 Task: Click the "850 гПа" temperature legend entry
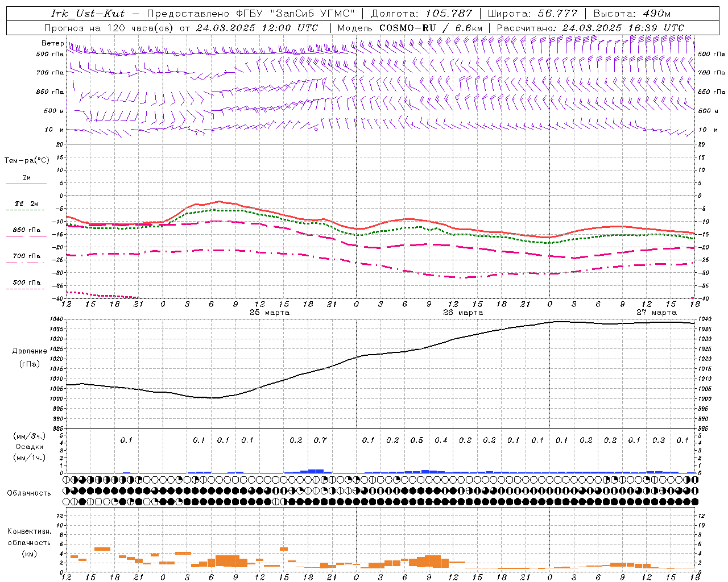[x=27, y=230]
